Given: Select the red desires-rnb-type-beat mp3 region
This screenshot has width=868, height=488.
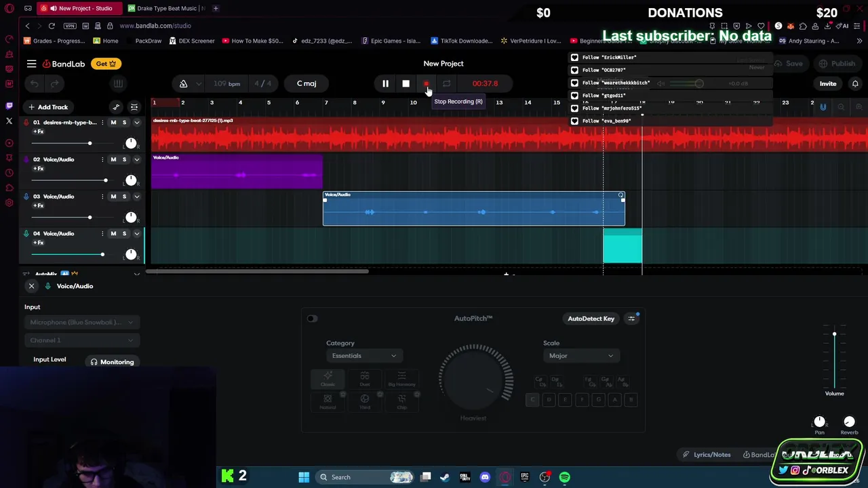Looking at the screenshot, I should [x=509, y=134].
